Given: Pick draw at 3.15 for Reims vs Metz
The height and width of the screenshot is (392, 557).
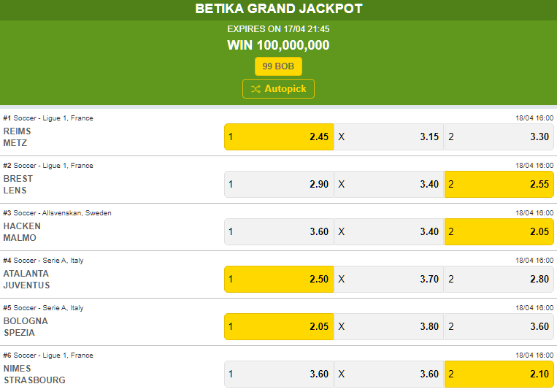Looking at the screenshot, I should (388, 137).
